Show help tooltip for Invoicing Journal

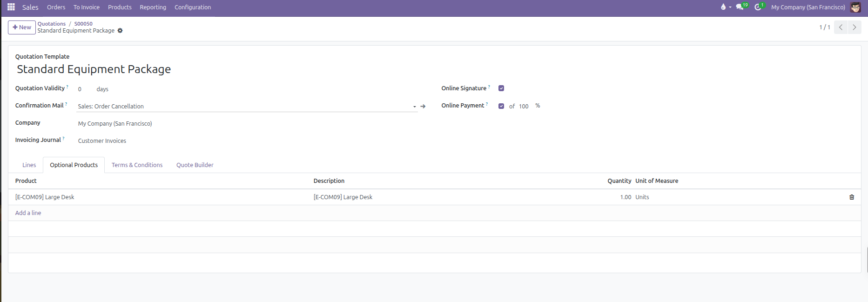click(x=64, y=138)
